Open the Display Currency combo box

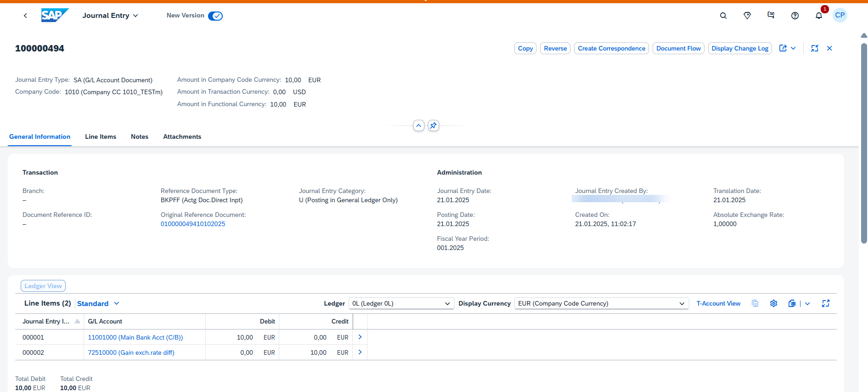(x=602, y=303)
